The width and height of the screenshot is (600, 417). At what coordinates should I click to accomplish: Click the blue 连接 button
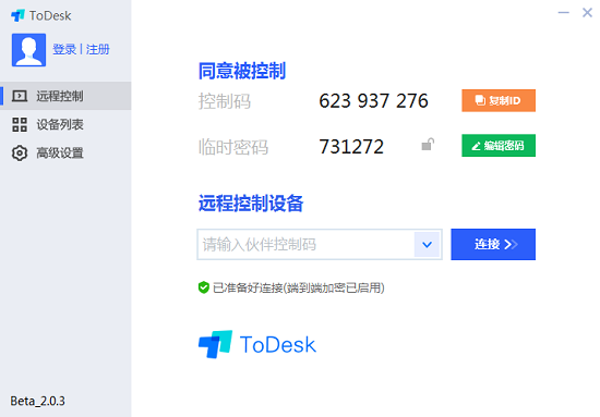493,244
